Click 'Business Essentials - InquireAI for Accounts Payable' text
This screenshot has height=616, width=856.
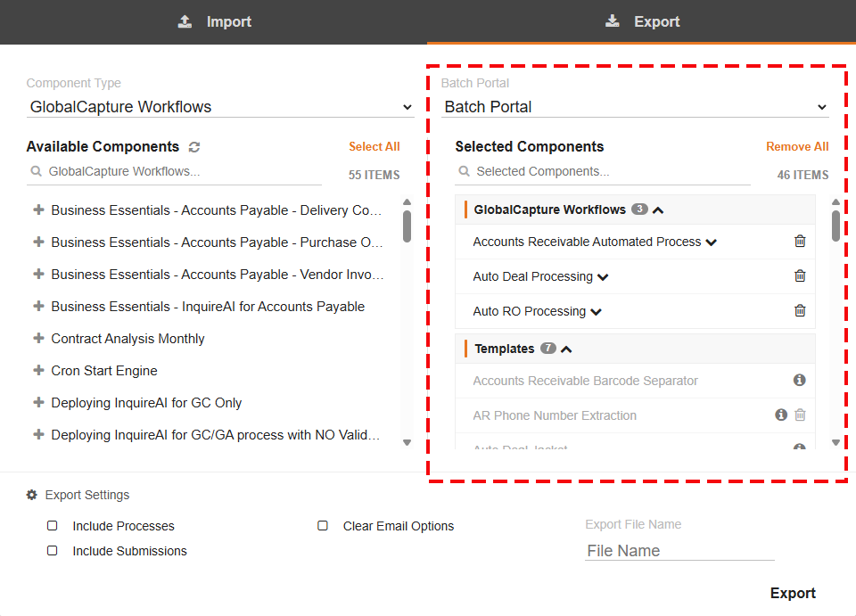pyautogui.click(x=208, y=307)
